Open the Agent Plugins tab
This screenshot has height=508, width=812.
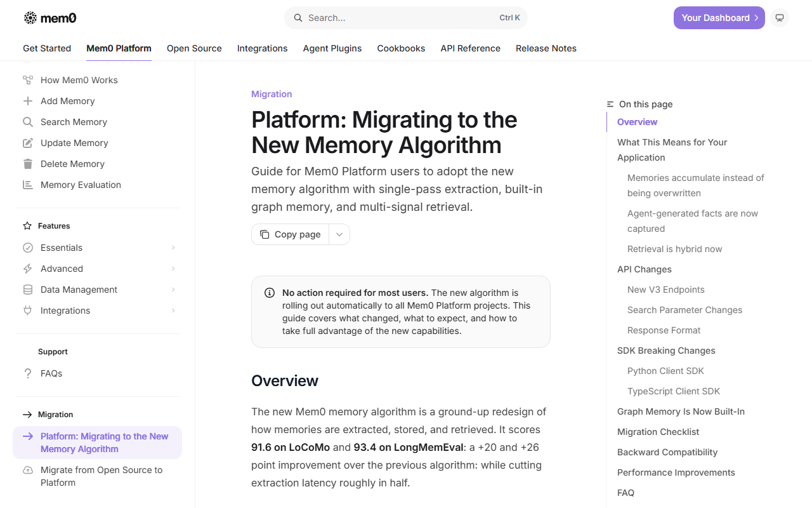click(x=332, y=48)
